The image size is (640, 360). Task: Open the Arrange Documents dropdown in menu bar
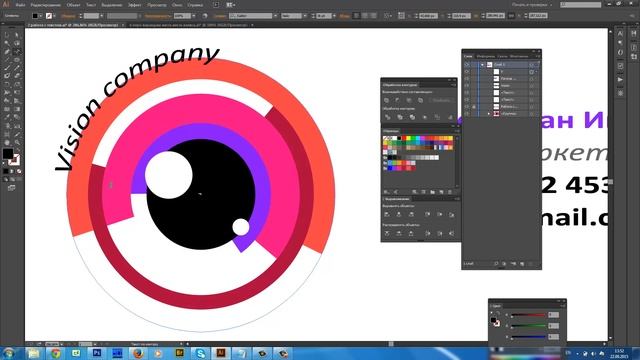tap(231, 5)
